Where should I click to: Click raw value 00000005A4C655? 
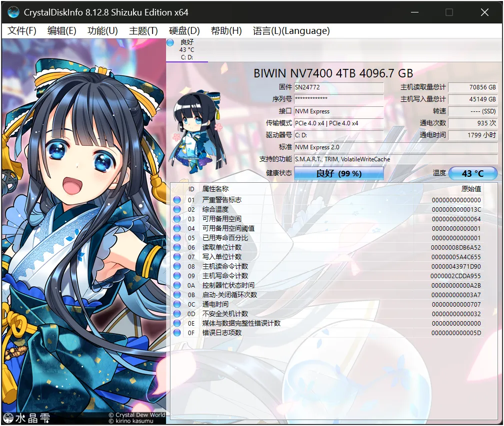456,257
